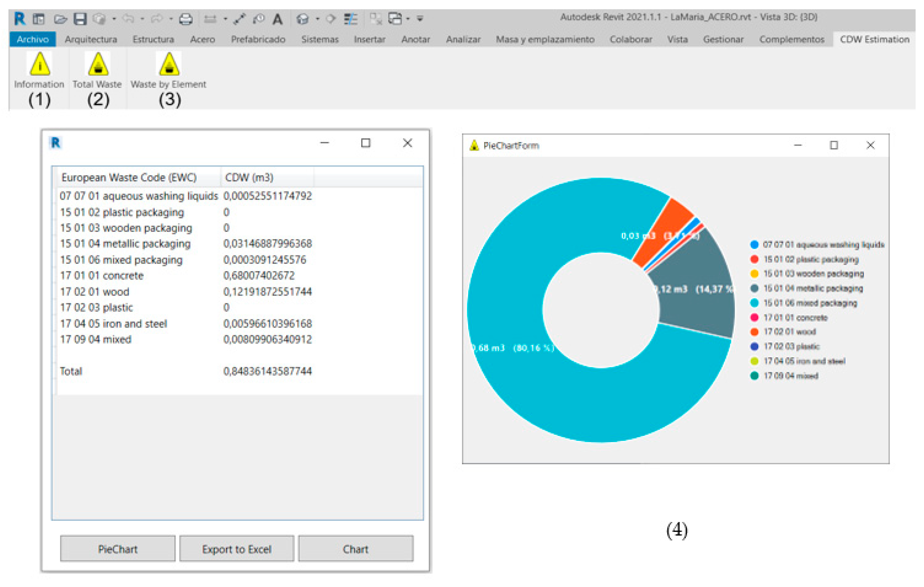
Task: Click the PieChart button
Action: (117, 549)
